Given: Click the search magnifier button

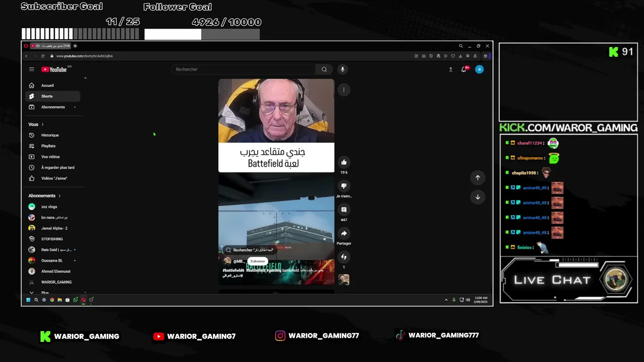Looking at the screenshot, I should point(324,69).
